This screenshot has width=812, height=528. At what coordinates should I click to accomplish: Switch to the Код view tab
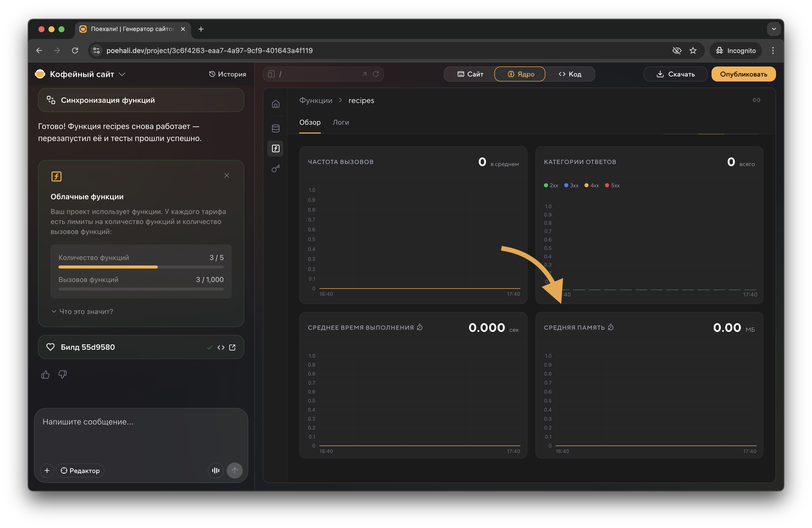tap(570, 74)
